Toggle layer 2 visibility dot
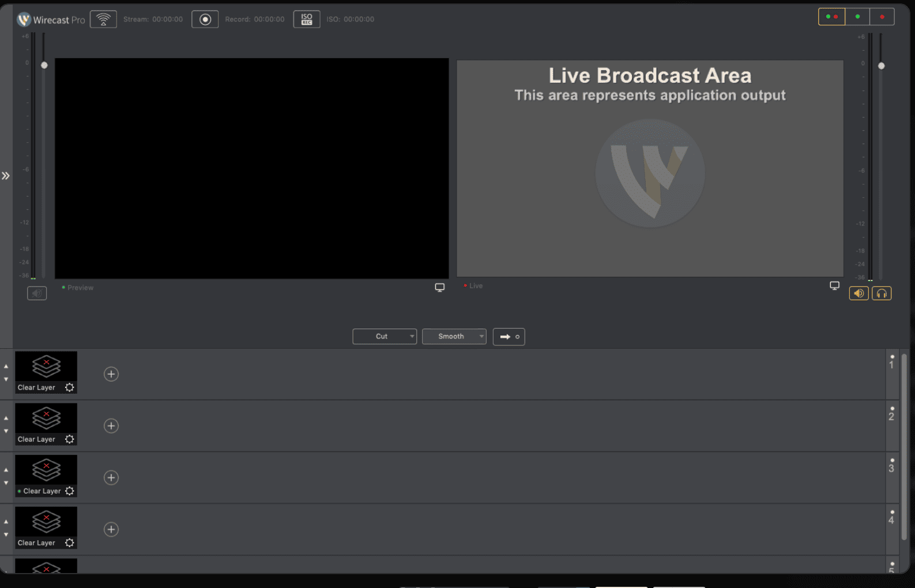This screenshot has height=588, width=915. [x=892, y=409]
